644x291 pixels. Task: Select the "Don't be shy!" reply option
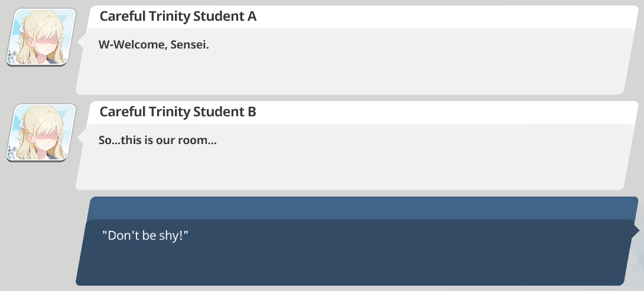pos(145,235)
